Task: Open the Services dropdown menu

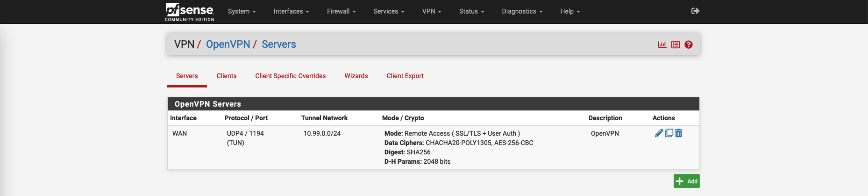Action: point(389,11)
